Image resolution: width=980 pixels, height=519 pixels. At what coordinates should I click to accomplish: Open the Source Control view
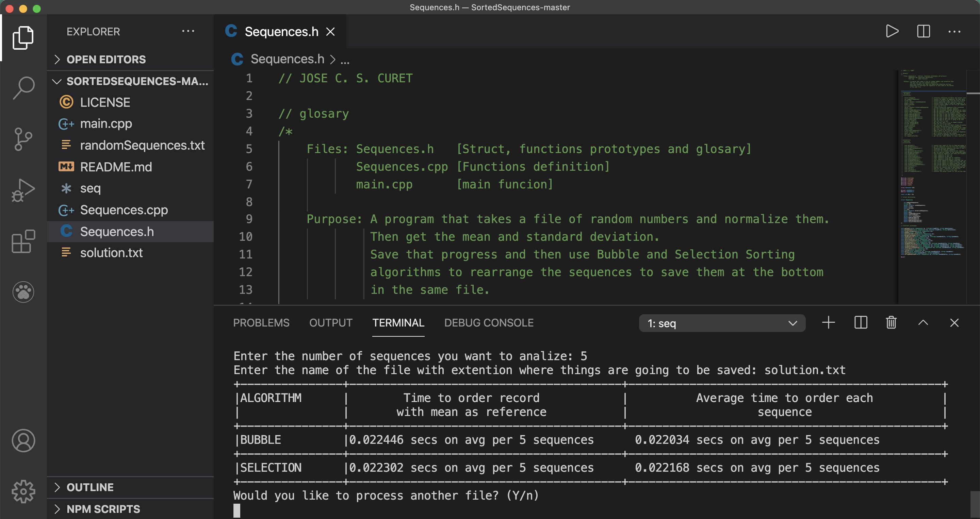click(23, 139)
